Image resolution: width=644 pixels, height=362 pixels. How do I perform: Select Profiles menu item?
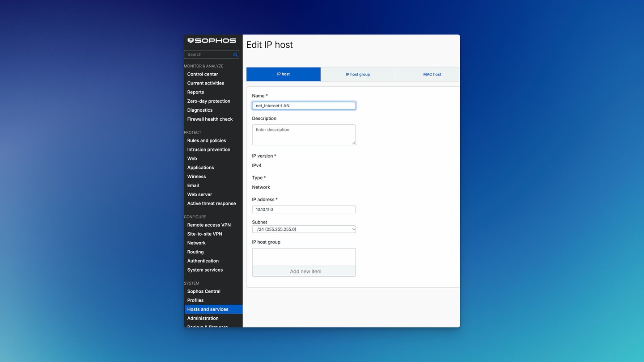195,300
